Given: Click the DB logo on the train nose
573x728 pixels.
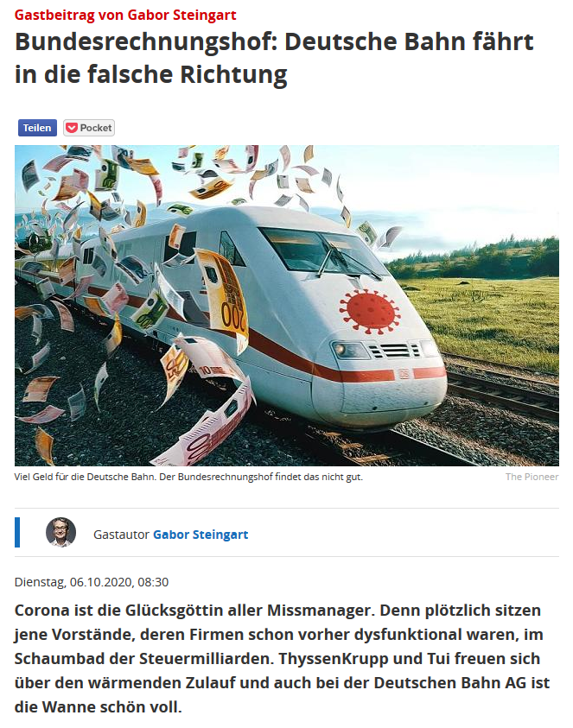Looking at the screenshot, I should 404,374.
